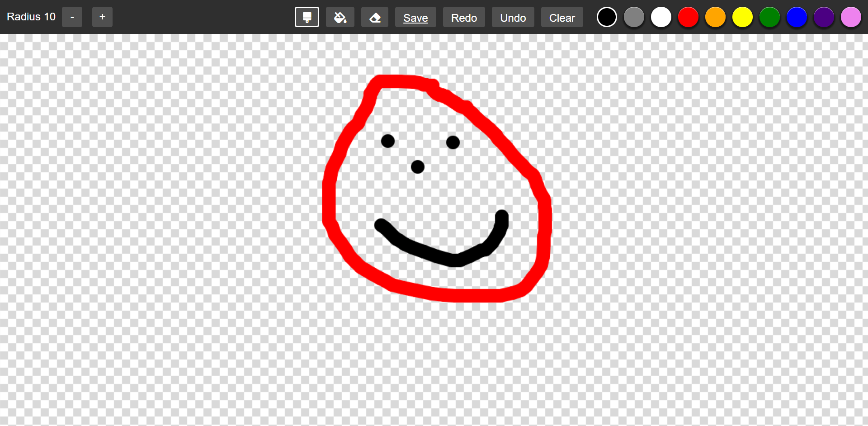Choose the red paint color
The height and width of the screenshot is (426, 868).
click(688, 17)
